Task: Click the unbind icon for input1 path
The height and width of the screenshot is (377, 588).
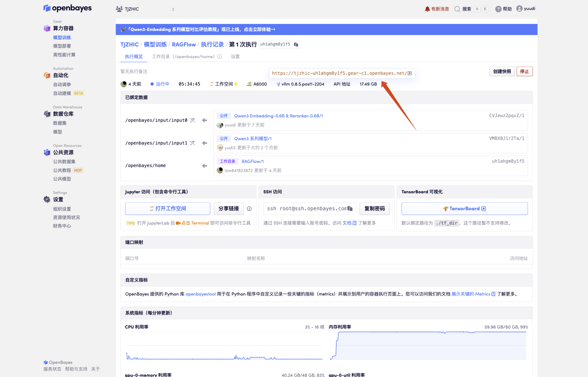Action: [x=192, y=143]
